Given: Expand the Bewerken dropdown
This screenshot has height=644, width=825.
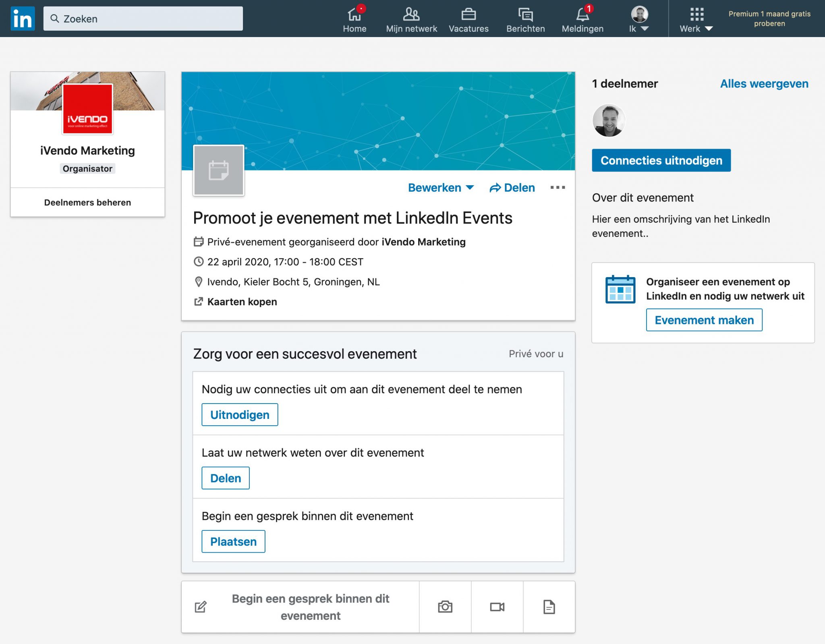Looking at the screenshot, I should pyautogui.click(x=441, y=187).
